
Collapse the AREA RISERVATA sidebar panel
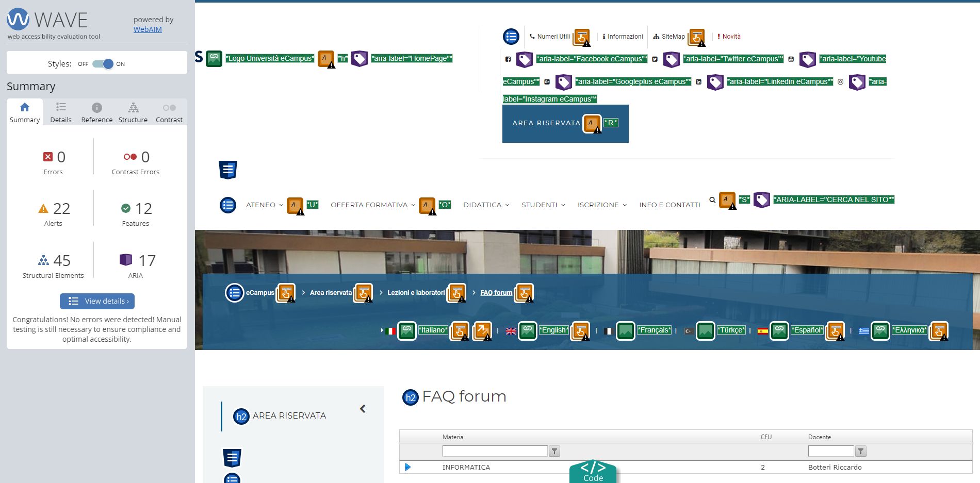coord(363,409)
